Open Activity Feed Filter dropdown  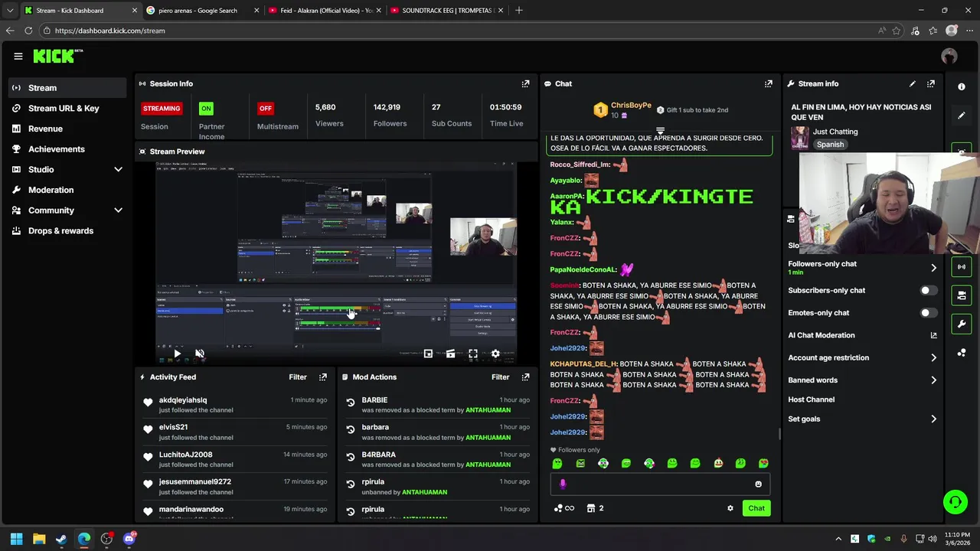298,377
